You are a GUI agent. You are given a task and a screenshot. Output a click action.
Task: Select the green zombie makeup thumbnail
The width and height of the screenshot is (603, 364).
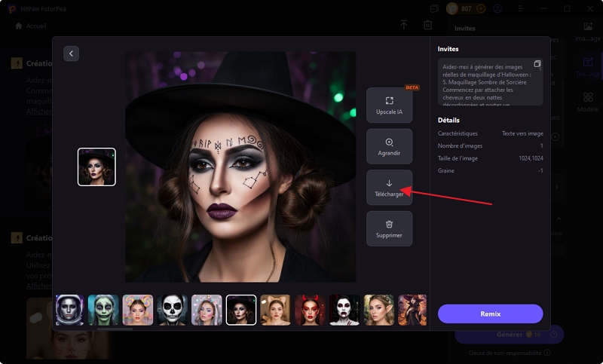tap(103, 310)
